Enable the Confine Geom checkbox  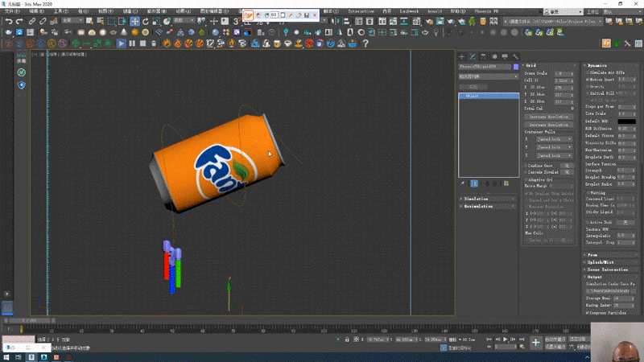coord(526,166)
